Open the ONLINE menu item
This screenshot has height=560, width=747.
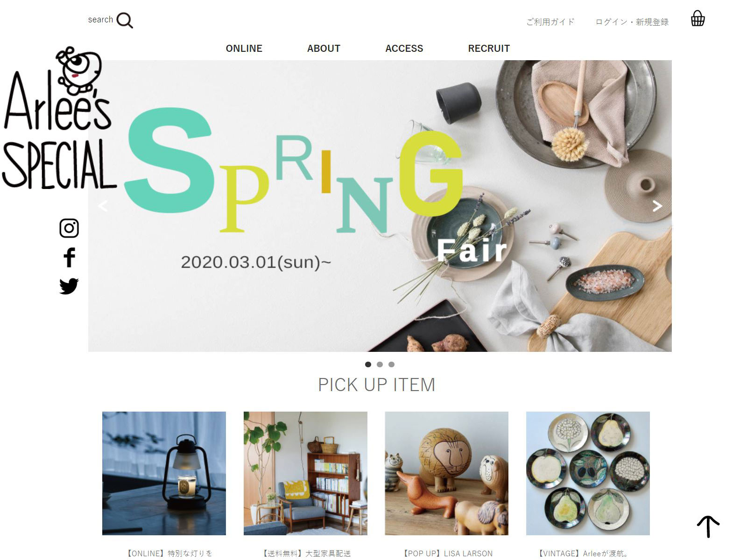(244, 49)
